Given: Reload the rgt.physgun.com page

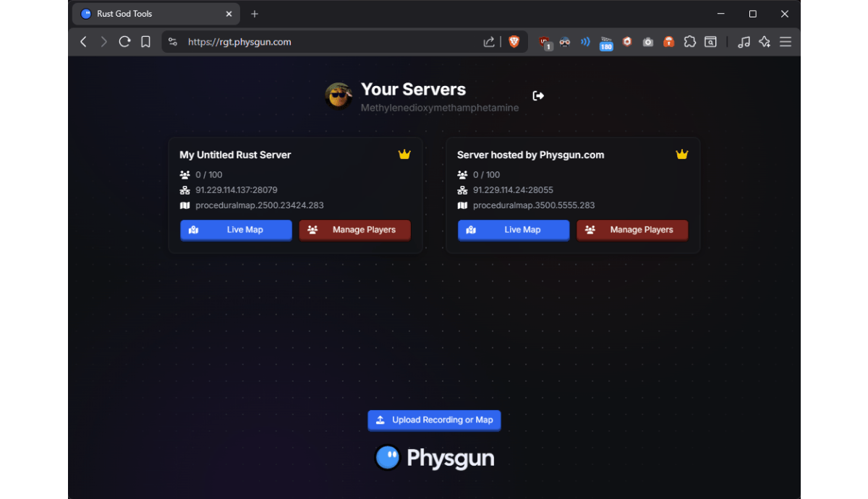Looking at the screenshot, I should tap(124, 42).
